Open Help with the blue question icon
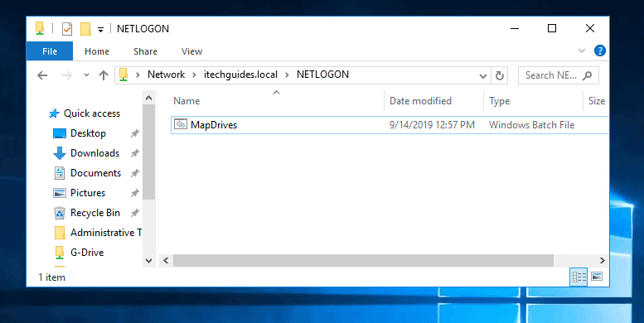The height and width of the screenshot is (323, 644). click(x=599, y=51)
